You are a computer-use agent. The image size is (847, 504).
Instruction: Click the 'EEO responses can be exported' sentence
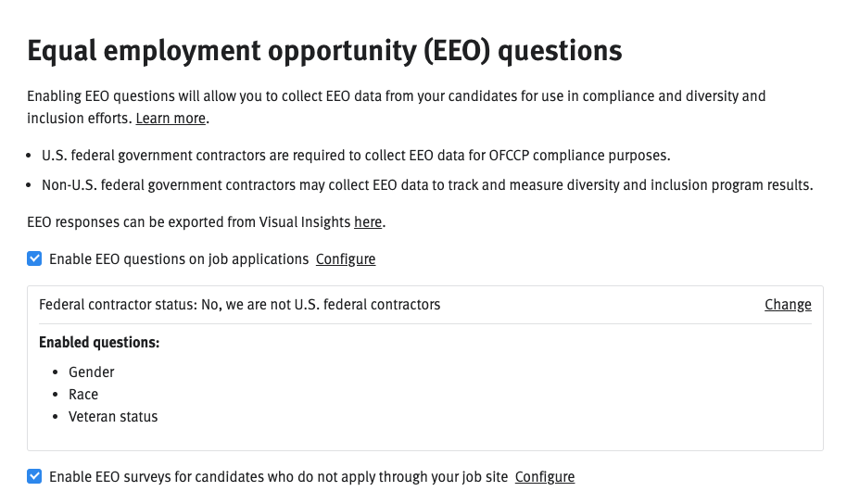pyautogui.click(x=190, y=222)
